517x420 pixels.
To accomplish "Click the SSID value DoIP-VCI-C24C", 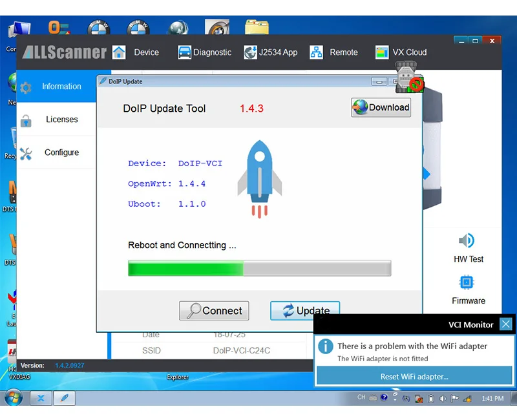I will pyautogui.click(x=242, y=350).
